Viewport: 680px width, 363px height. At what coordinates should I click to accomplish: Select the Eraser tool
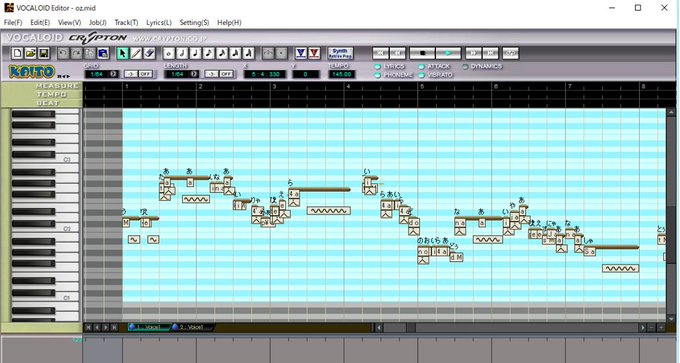[x=149, y=53]
